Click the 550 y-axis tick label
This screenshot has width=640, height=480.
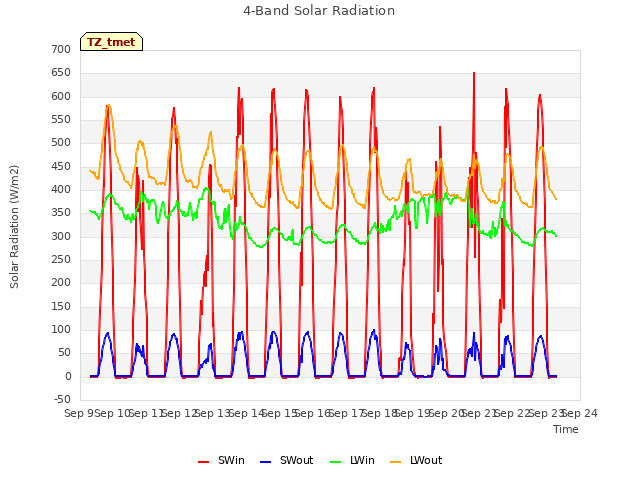[61, 120]
